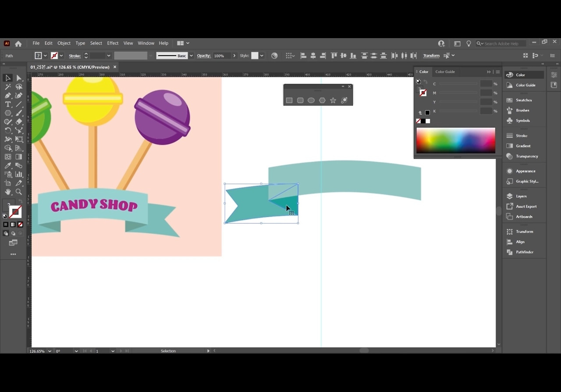
Task: Open the brush definition Basic dropdown
Action: 191,56
